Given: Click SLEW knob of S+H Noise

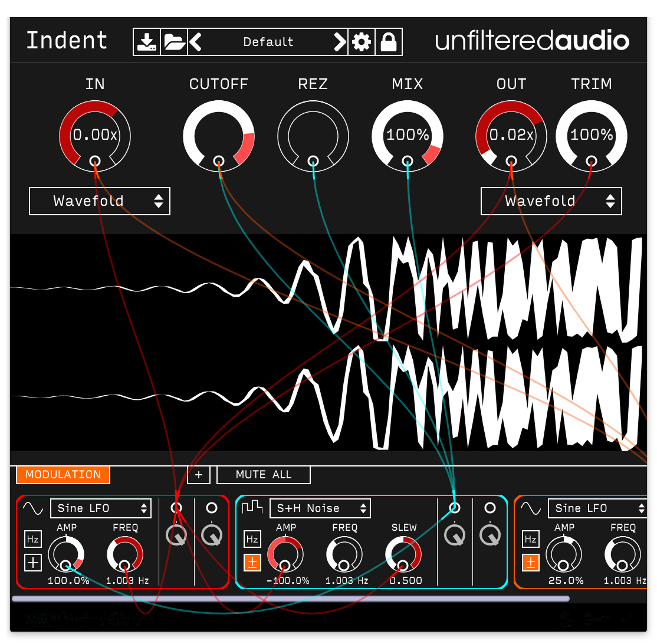Looking at the screenshot, I should [x=403, y=554].
